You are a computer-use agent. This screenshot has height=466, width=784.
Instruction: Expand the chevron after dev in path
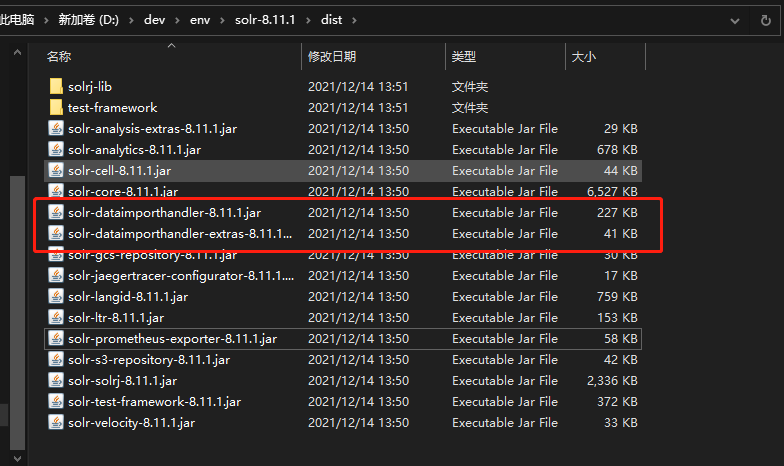click(177, 20)
